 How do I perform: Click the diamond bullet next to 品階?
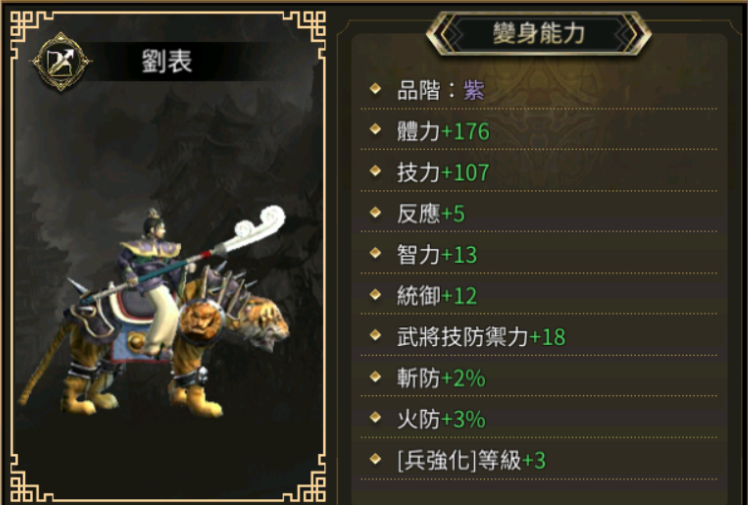[375, 89]
